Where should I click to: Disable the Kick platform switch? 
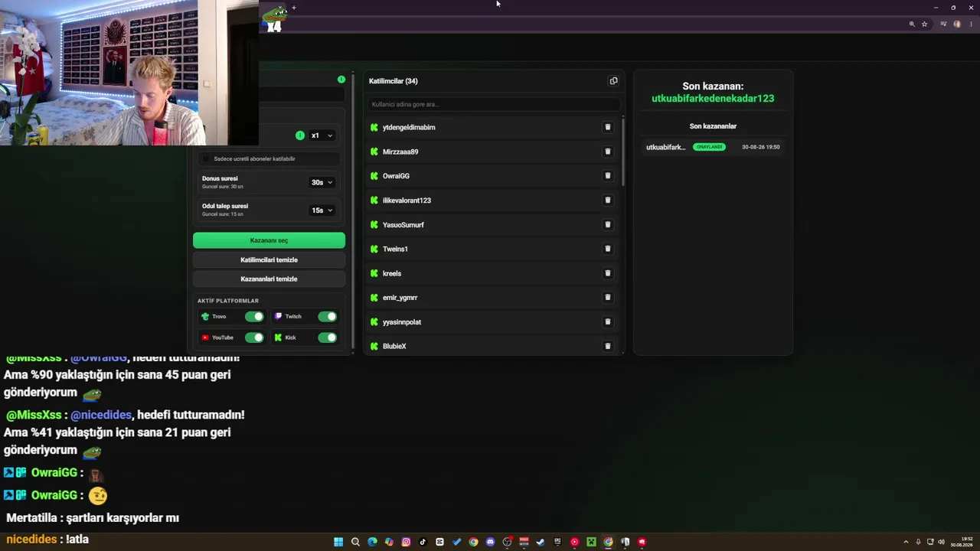(327, 337)
